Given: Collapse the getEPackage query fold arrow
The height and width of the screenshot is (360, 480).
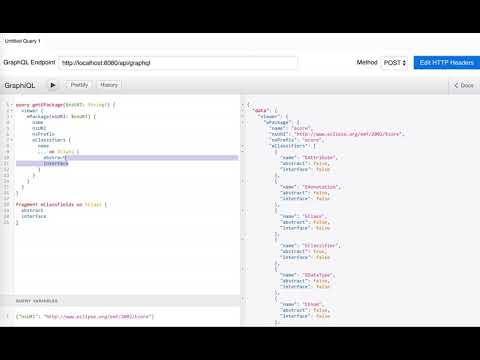Looking at the screenshot, I should (12, 105).
